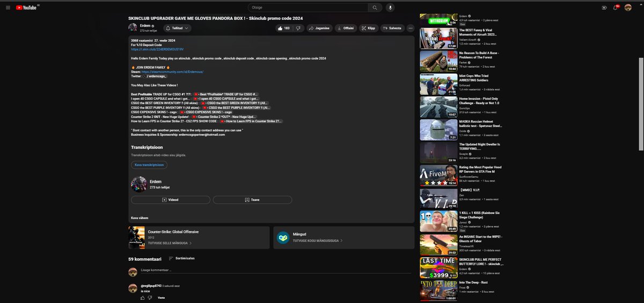The height and width of the screenshot is (303, 644).
Task: Open the notifications bell in the header
Action: point(616,8)
